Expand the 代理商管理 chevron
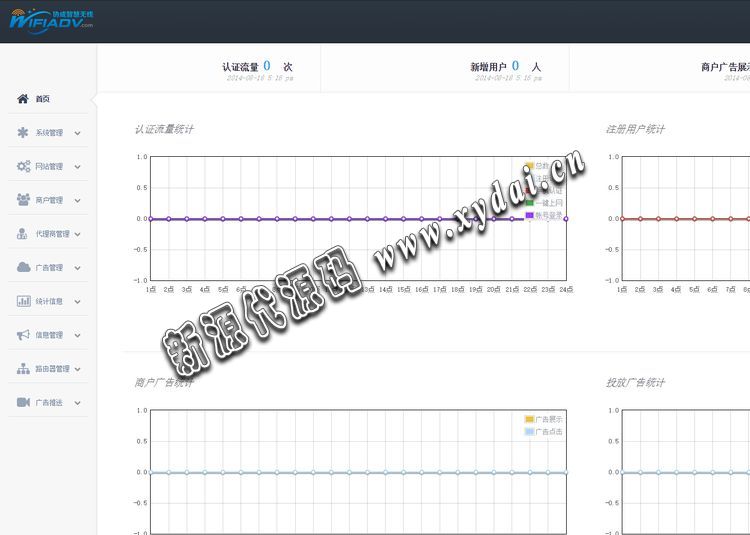The image size is (750, 535). click(77, 234)
